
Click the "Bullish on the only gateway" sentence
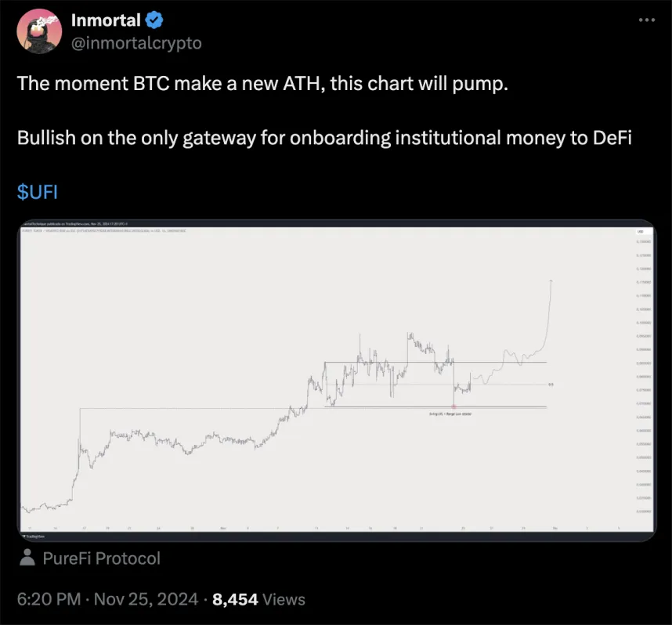point(323,139)
